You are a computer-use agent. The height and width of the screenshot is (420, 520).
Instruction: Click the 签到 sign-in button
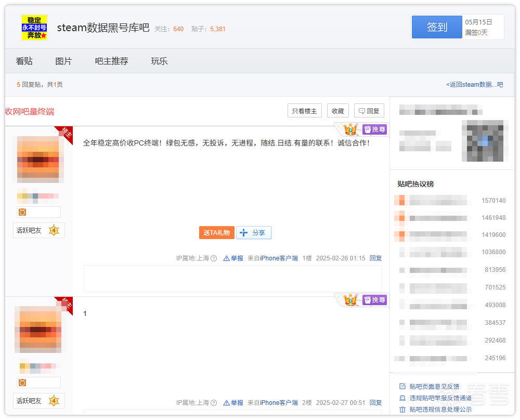pos(437,27)
